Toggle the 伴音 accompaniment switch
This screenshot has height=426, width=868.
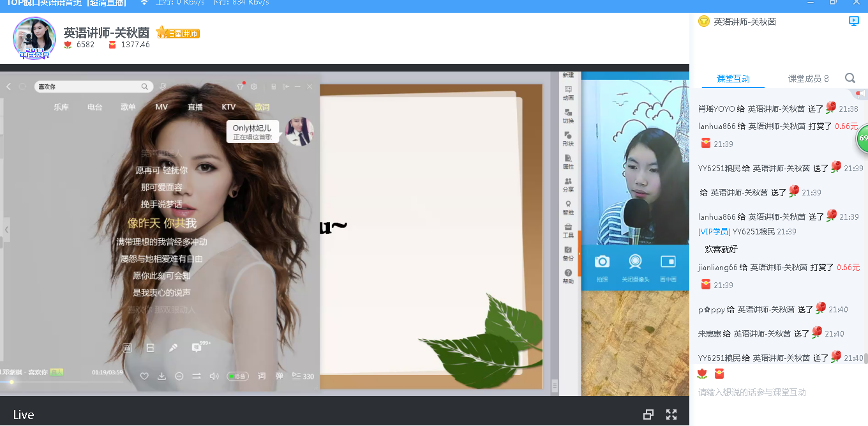click(237, 376)
